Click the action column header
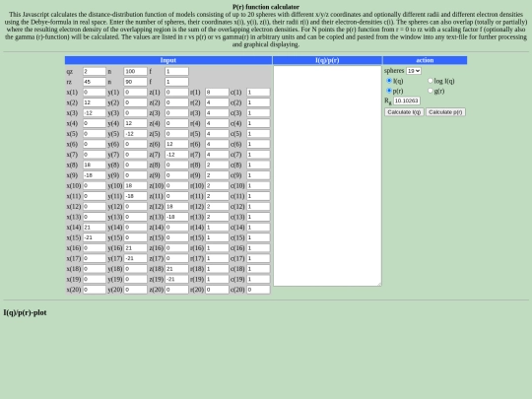The height and width of the screenshot is (399, 532). (425, 60)
